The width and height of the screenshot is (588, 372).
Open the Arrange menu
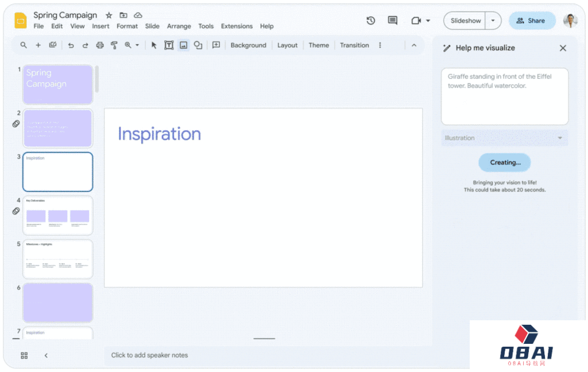pos(179,26)
